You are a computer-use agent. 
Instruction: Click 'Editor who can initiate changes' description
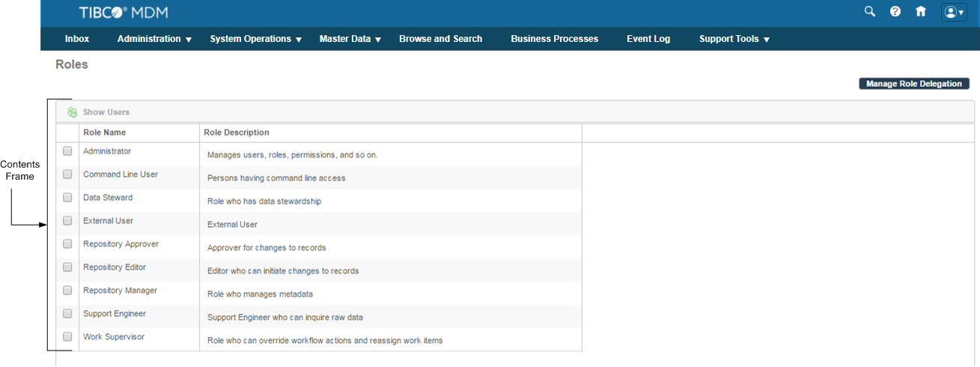[x=283, y=271]
